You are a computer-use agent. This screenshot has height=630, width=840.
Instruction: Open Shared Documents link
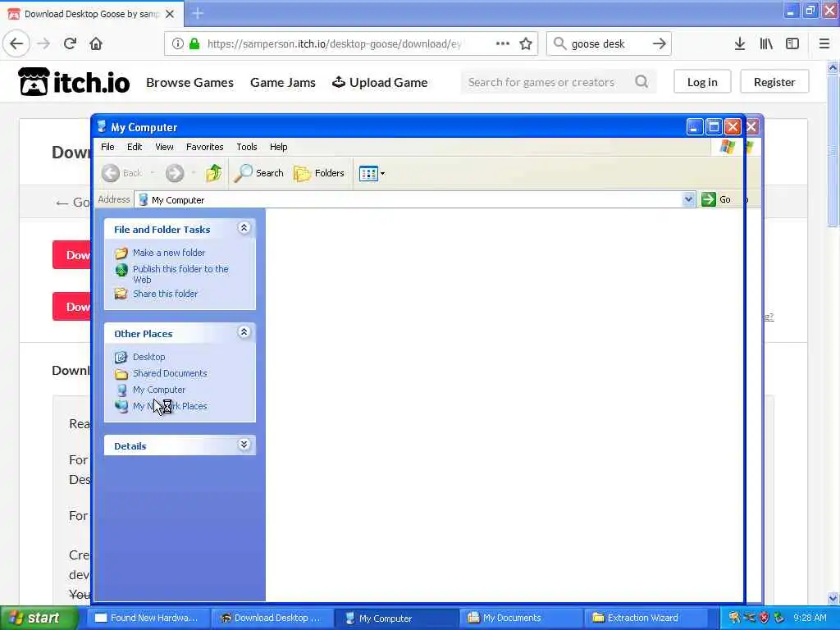pyautogui.click(x=170, y=373)
